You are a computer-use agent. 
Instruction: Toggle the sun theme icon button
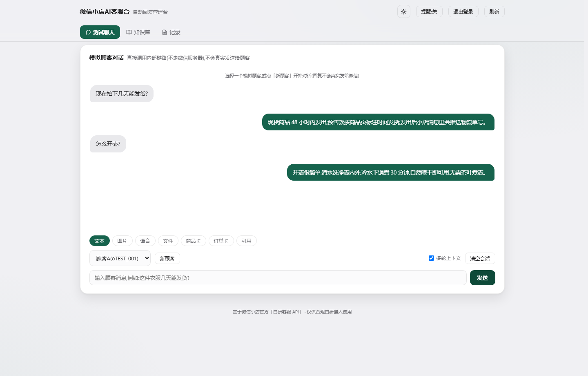[x=403, y=11]
